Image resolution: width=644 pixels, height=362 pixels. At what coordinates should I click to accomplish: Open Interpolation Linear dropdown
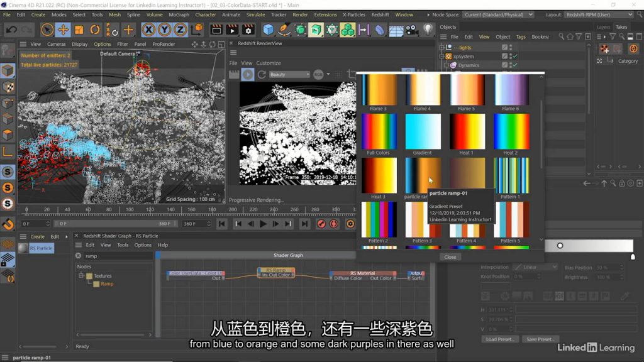click(535, 267)
